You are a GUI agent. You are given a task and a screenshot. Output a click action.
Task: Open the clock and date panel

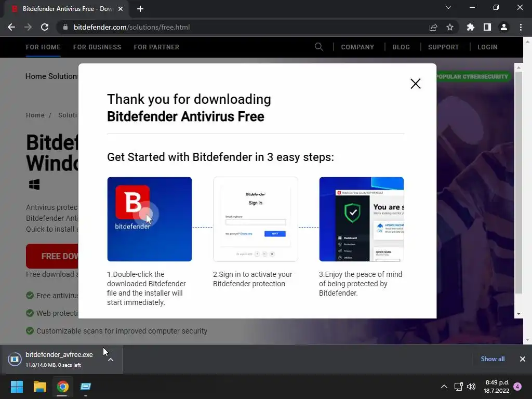pyautogui.click(x=496, y=387)
